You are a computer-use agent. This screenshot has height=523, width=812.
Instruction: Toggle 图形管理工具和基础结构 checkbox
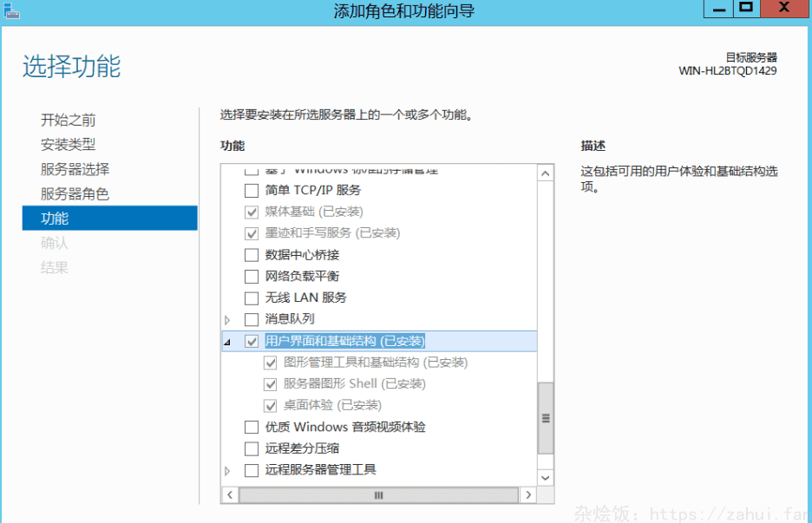270,363
